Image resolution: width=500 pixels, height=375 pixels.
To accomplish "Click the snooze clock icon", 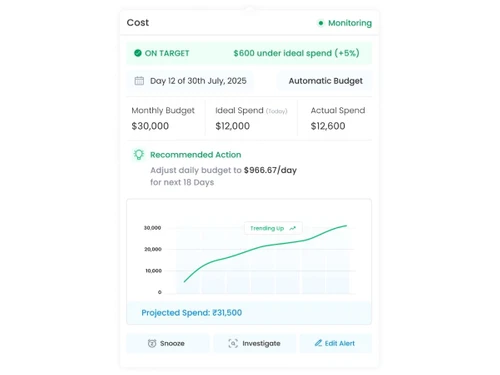I will (x=152, y=343).
